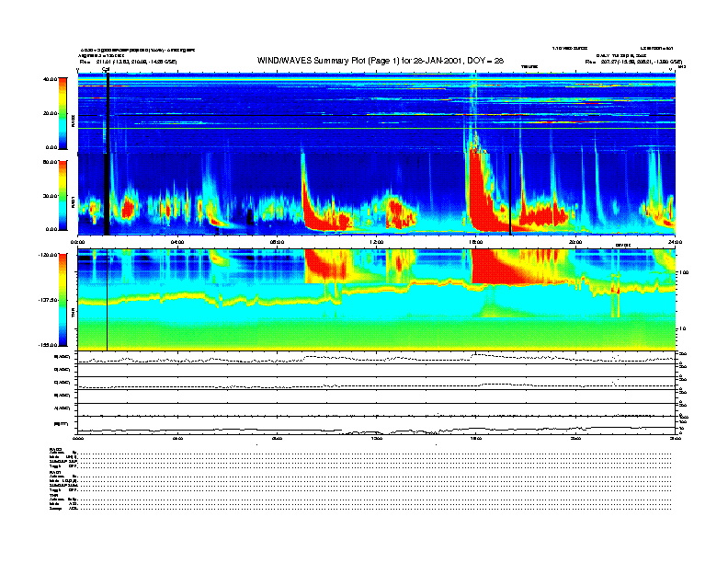Click 08:00 tick label under RAD1 spectrogram
The image size is (728, 563).
pos(277,242)
